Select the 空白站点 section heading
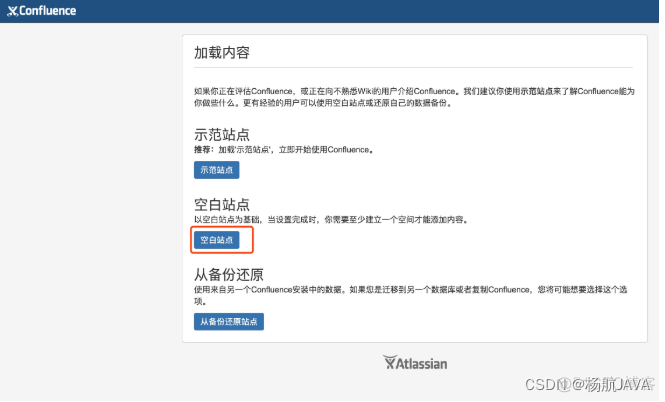The height and width of the screenshot is (402, 665). coord(222,204)
